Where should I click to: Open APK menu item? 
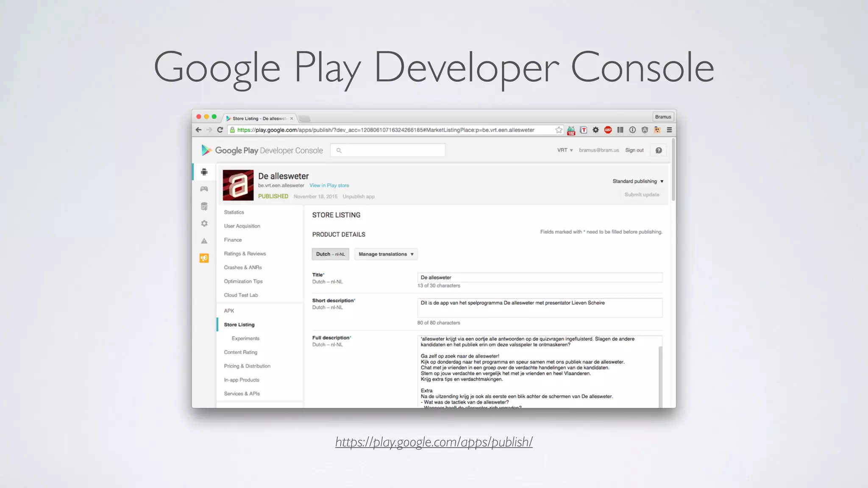(x=229, y=311)
